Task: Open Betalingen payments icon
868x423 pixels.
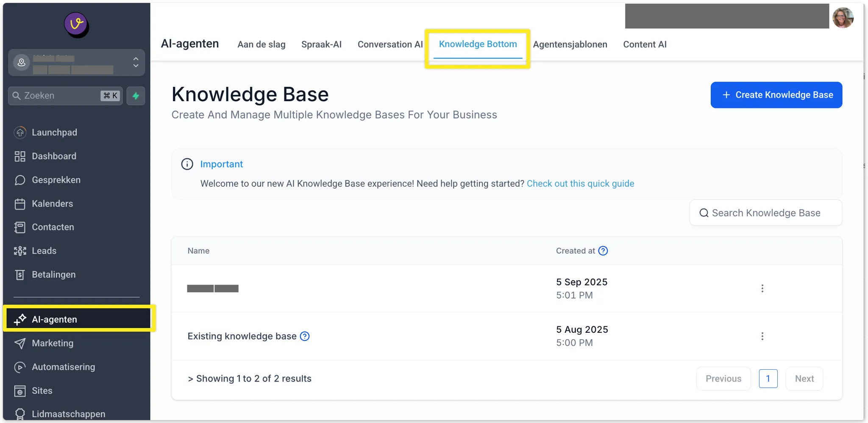Action: [x=20, y=275]
